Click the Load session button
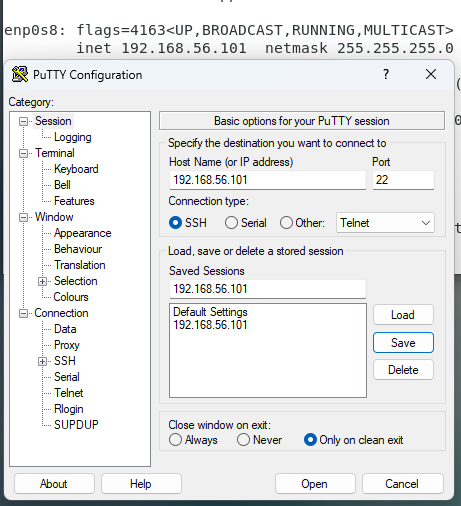The height and width of the screenshot is (506, 461). click(x=403, y=315)
